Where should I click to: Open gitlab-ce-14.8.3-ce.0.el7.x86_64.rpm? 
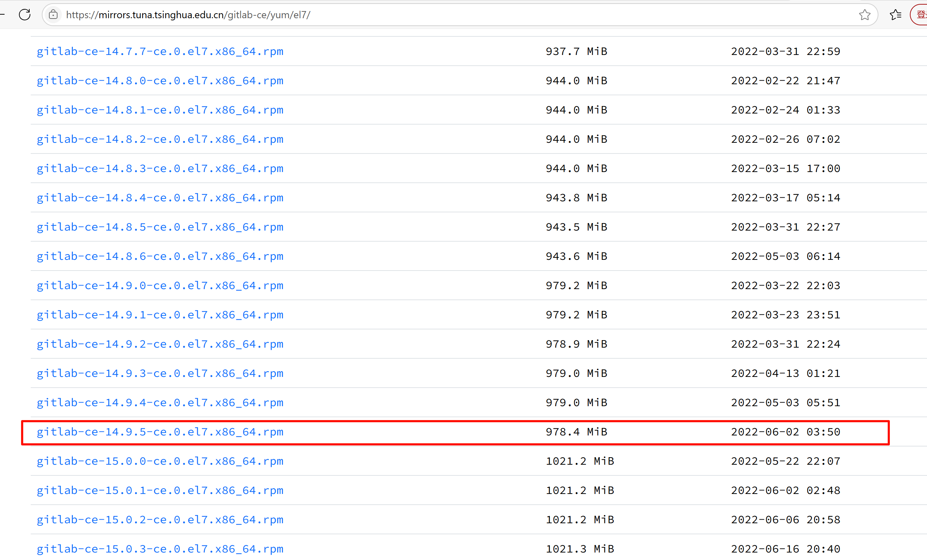pyautogui.click(x=160, y=169)
